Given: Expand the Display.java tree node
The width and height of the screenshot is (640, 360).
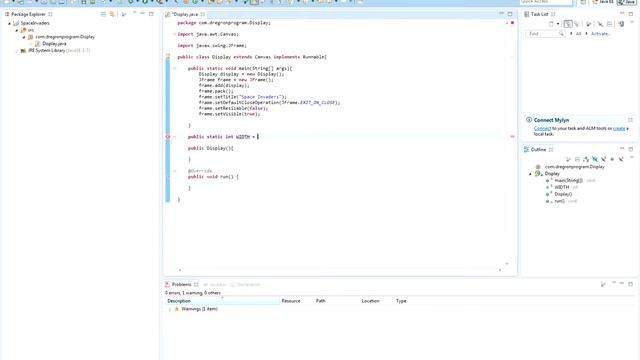Looking at the screenshot, I should point(31,44).
